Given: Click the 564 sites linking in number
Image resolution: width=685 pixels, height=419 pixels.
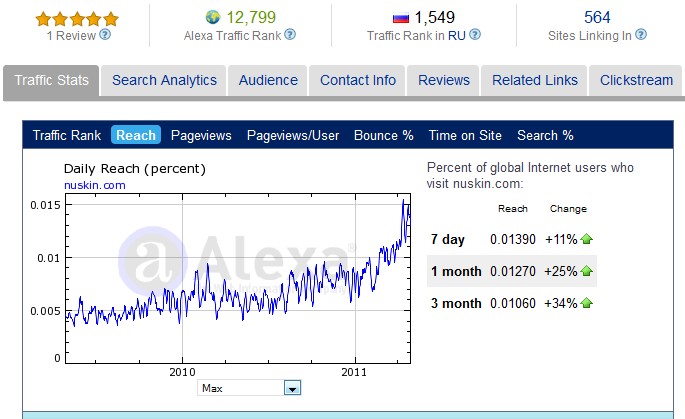Looking at the screenshot, I should pyautogui.click(x=597, y=17).
